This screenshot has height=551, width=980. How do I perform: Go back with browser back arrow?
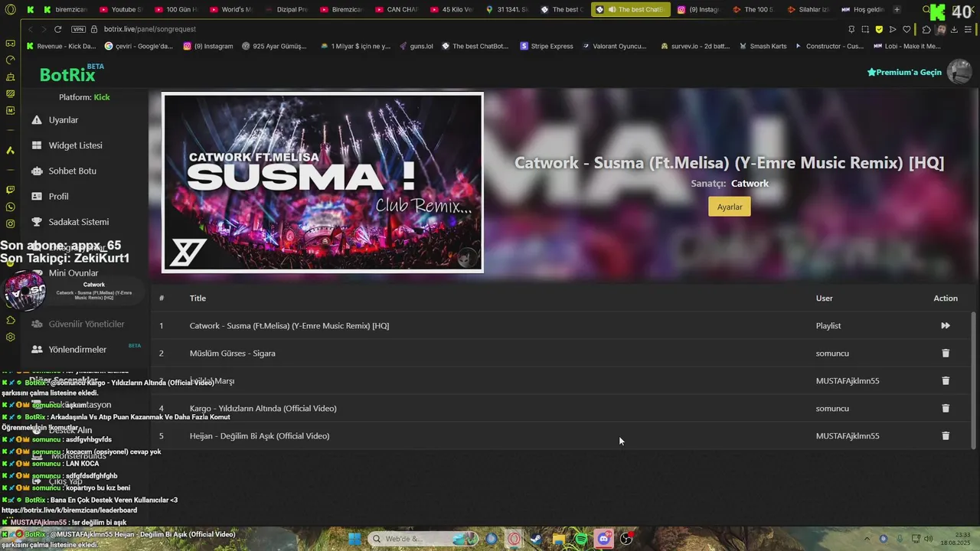point(30,29)
